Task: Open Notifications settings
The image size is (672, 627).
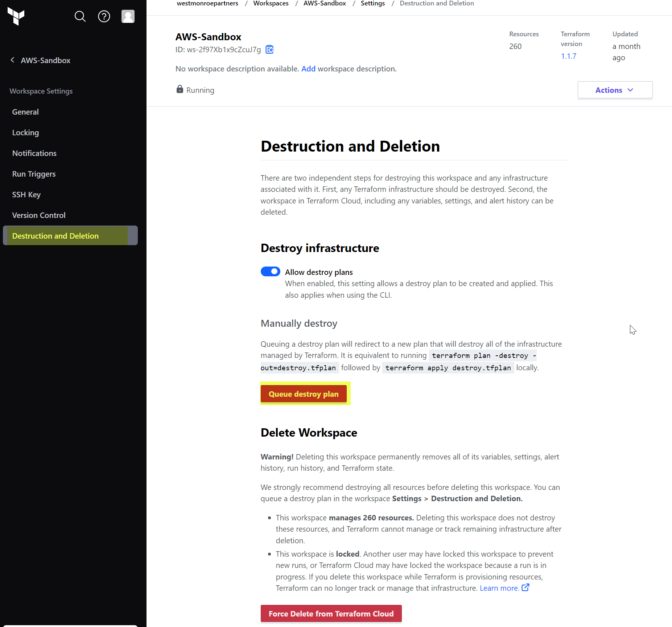Action: click(34, 153)
